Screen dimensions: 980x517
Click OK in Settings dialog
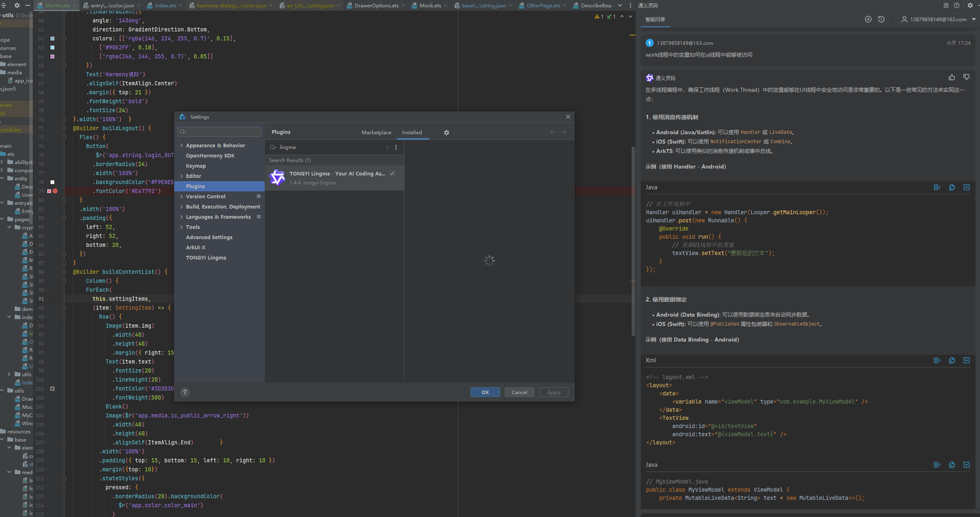[485, 392]
